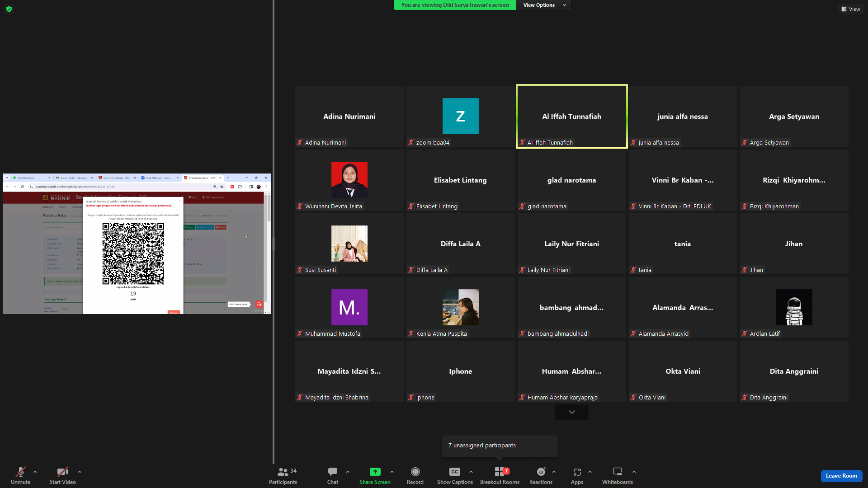Screen dimensions: 868x488
Task: Expand the Show Captions options chevron
Action: pos(471,472)
